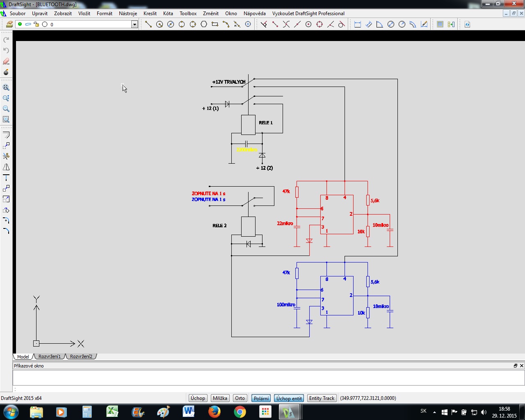Click Vyzkoušet DraftSight Professional link

point(308,14)
